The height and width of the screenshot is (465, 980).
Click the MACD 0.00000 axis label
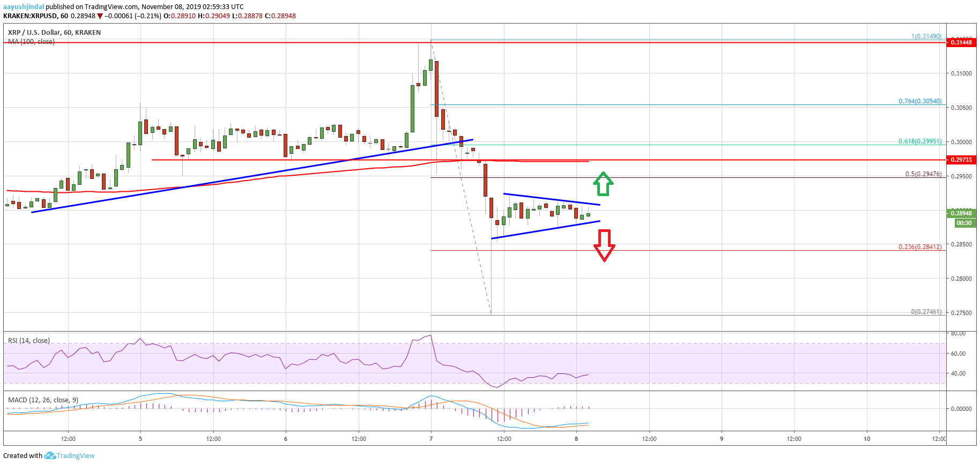click(x=961, y=409)
